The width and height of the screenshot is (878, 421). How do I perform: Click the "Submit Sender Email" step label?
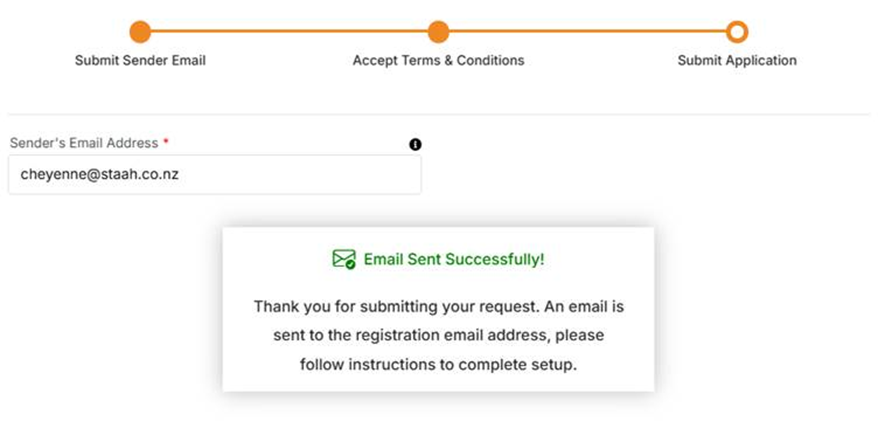(140, 60)
